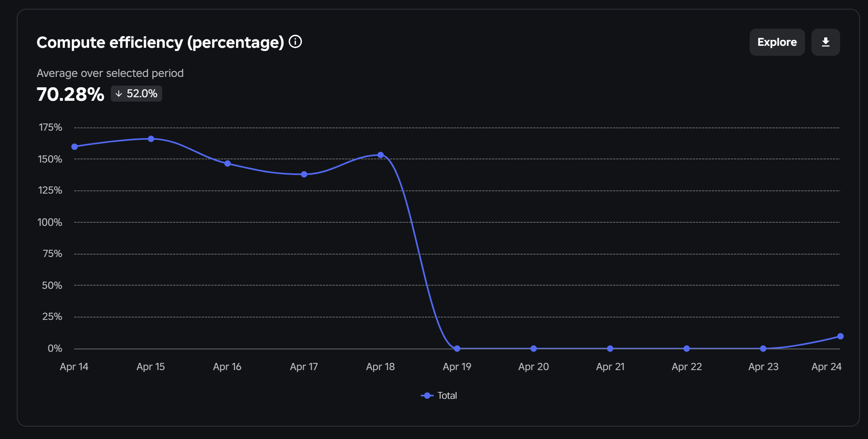
Task: Click the 0% y-axis label
Action: (x=55, y=349)
